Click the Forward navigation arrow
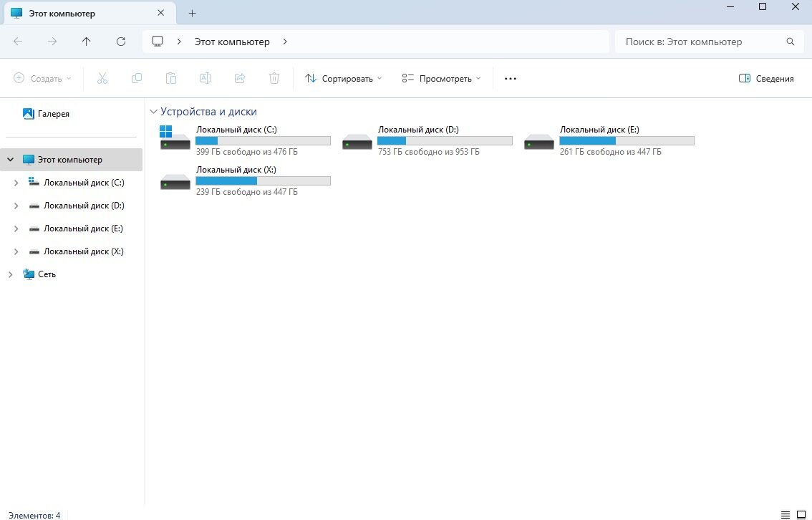The height and width of the screenshot is (520, 812). [52, 42]
